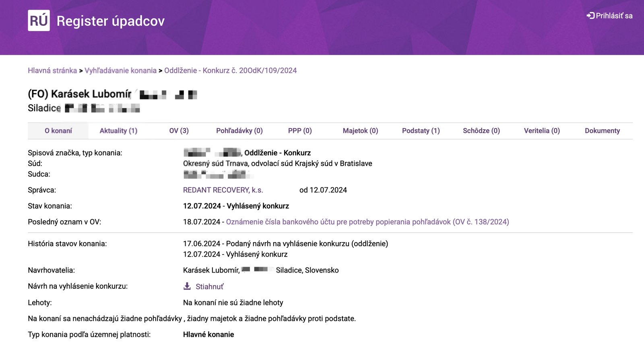
Task: Click the RÚ logo icon
Action: pos(39,21)
